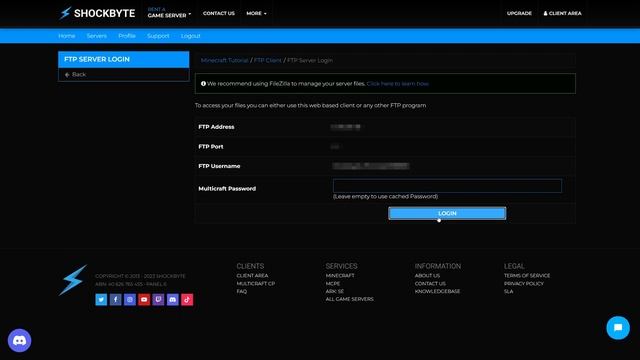640x360 pixels.
Task: Open the Twitter social icon in footer
Action: pos(101,300)
